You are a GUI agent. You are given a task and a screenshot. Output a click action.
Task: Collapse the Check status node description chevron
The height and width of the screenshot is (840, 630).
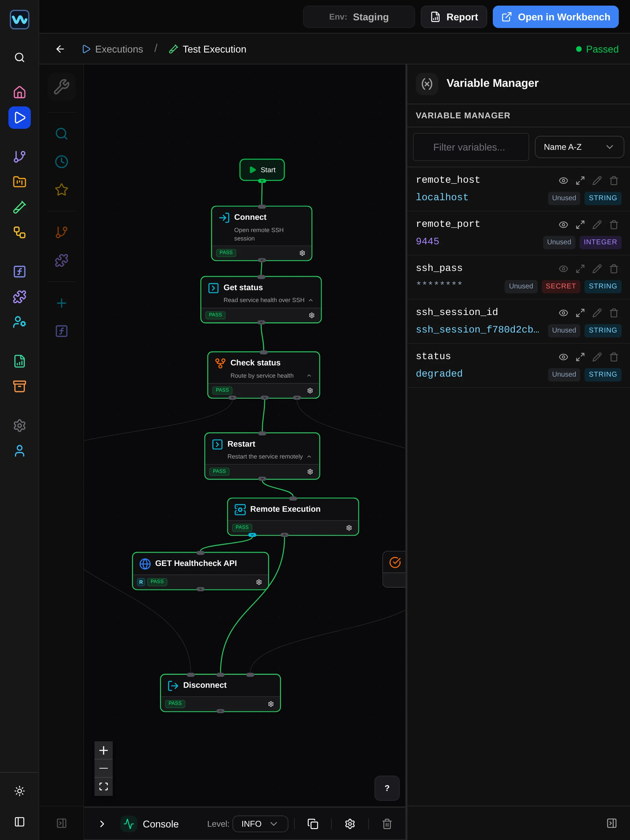tap(309, 376)
